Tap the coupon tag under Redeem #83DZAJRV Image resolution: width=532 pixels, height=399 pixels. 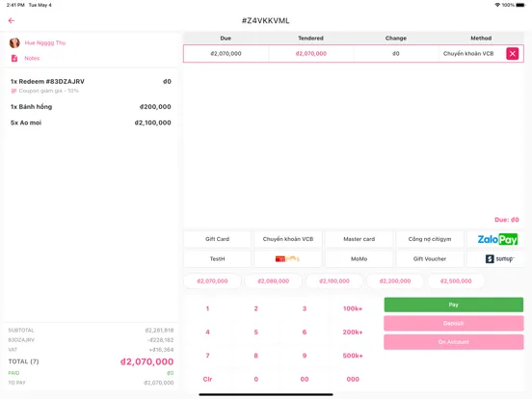pyautogui.click(x=13, y=91)
